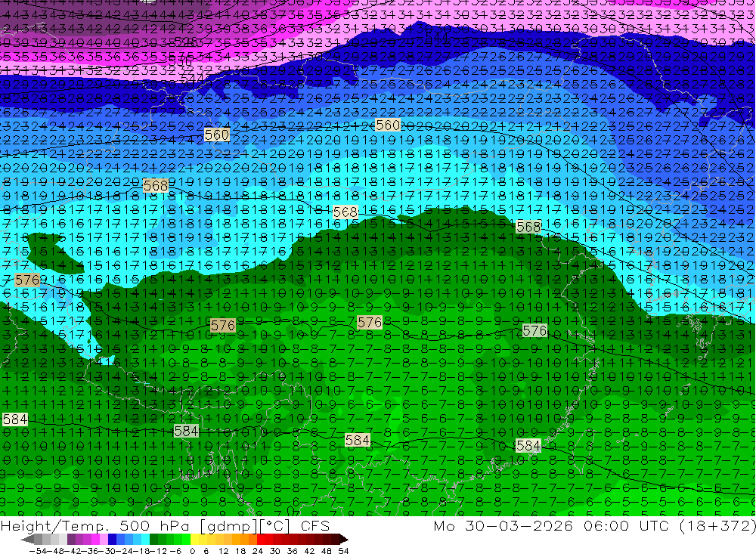
Task: Click the dark purple legend swatch above -42
Action: pos(71,540)
